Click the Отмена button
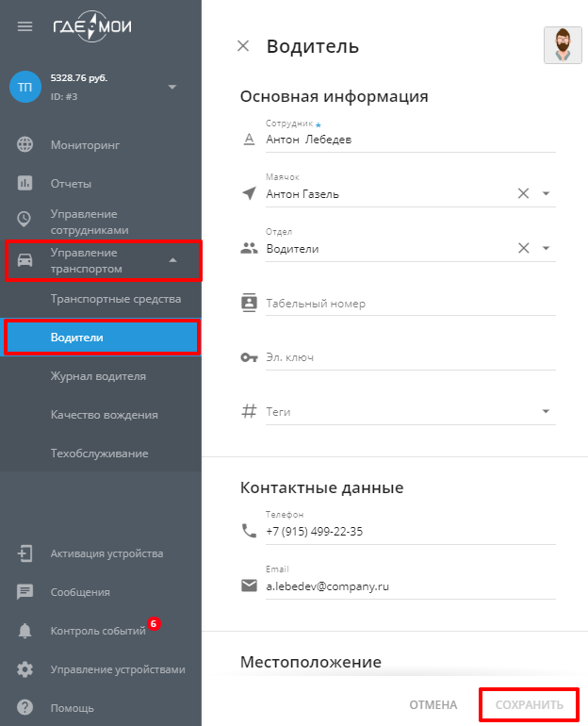588x726 pixels. (433, 704)
